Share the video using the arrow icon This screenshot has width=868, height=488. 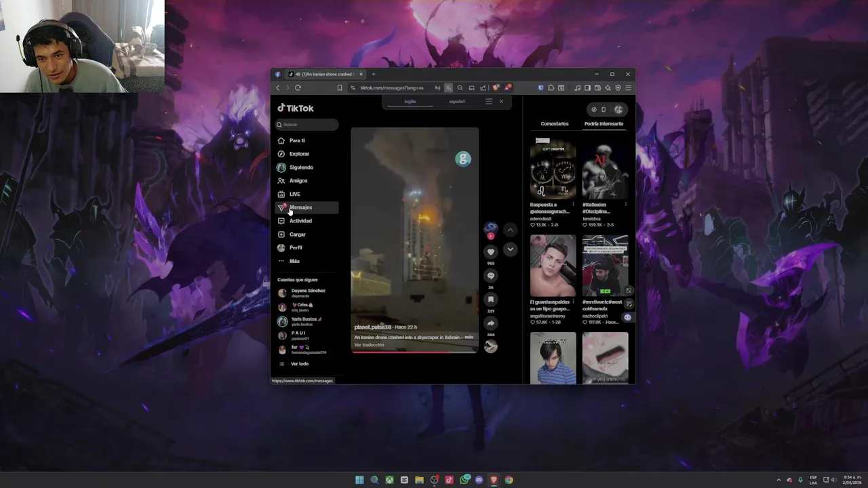point(491,323)
